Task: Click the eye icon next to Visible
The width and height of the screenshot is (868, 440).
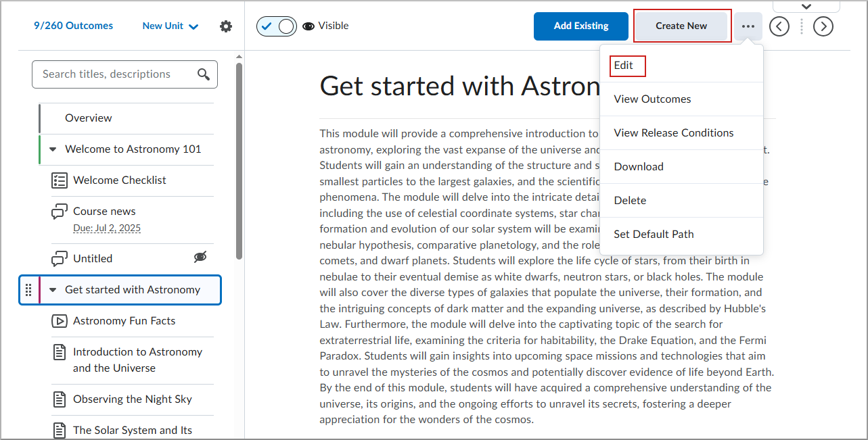Action: coord(309,26)
